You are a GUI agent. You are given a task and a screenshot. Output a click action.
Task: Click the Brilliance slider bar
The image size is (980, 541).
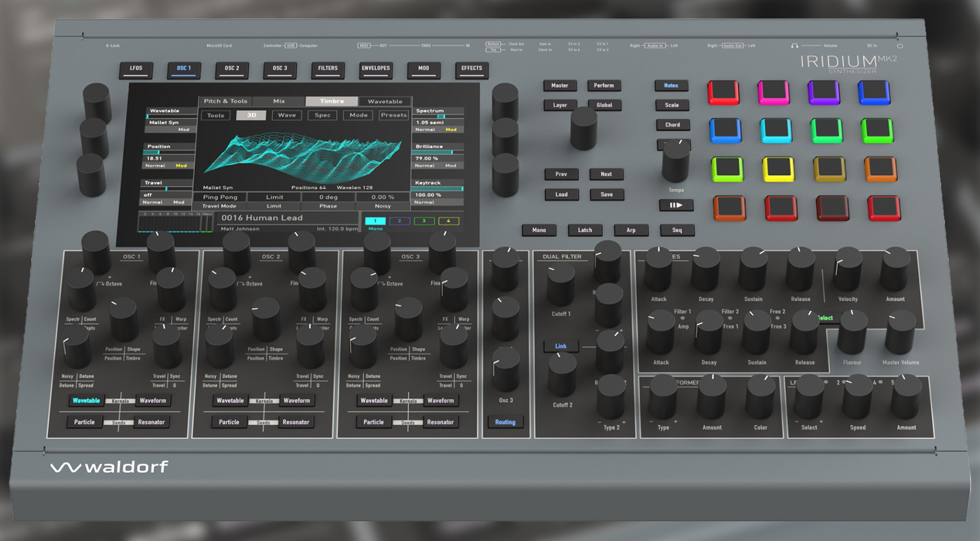[x=438, y=153]
